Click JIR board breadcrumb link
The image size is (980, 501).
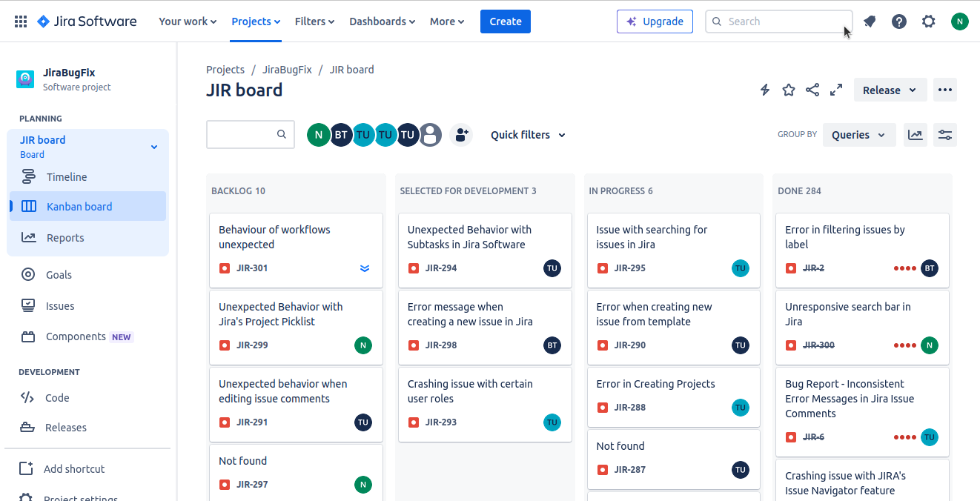pyautogui.click(x=351, y=70)
